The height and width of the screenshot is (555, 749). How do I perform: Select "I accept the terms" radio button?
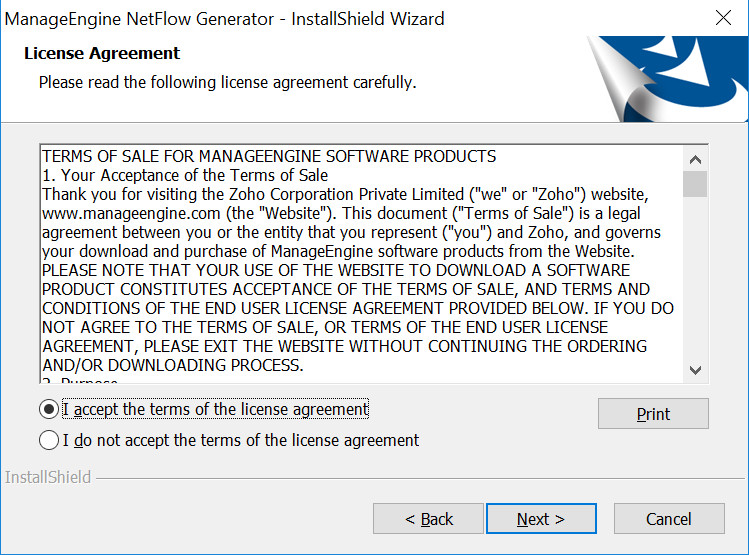pyautogui.click(x=48, y=409)
